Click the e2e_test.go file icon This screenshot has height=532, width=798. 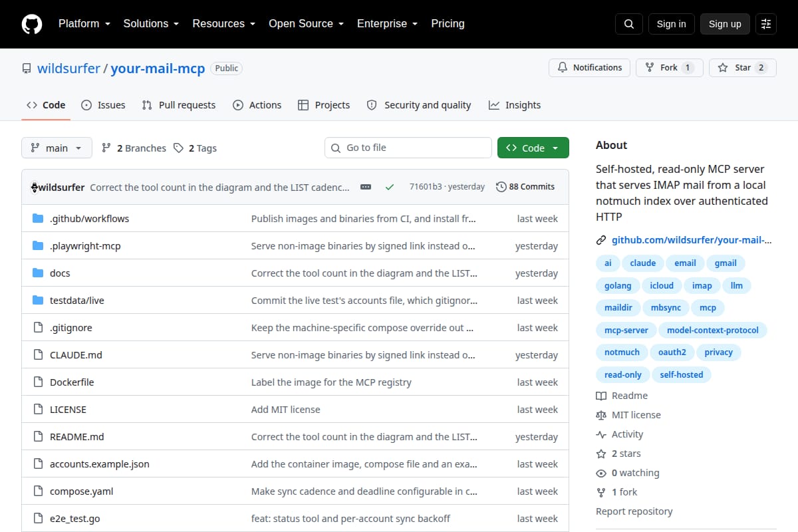[38, 519]
